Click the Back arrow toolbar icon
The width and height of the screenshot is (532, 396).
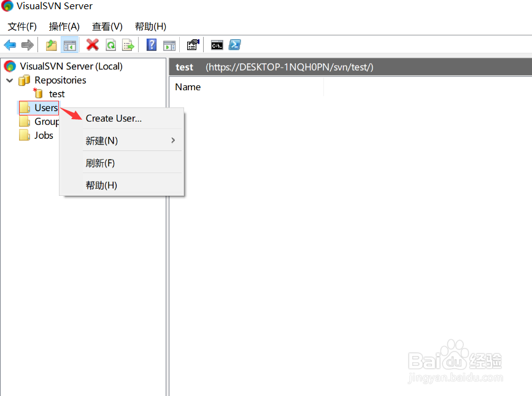click(x=10, y=45)
